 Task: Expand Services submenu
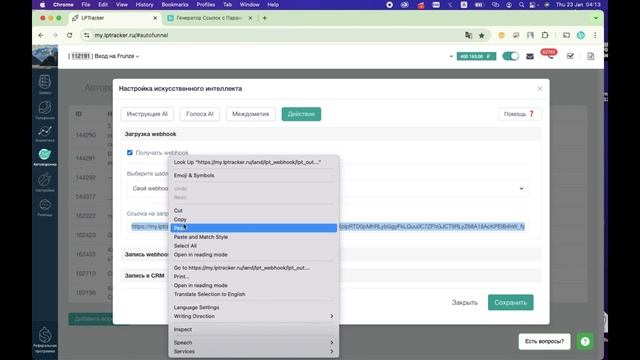[253, 351]
